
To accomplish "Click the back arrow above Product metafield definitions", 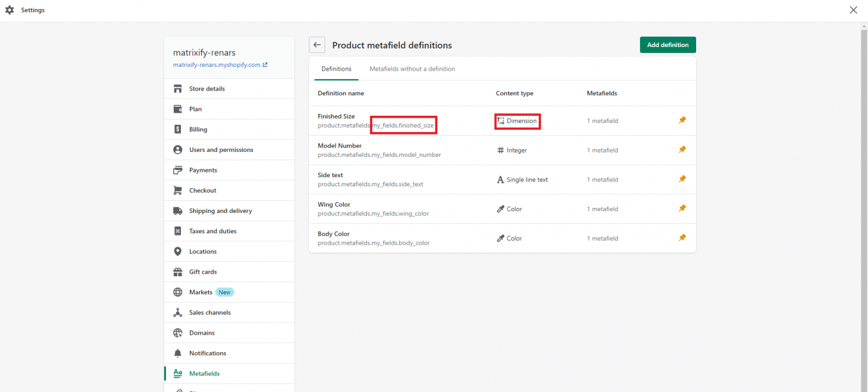I will [317, 45].
